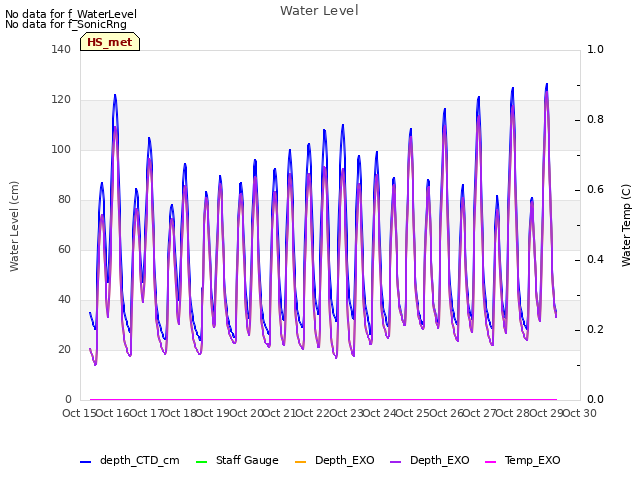Screen dimensions: 640x480
Task: Click the 60 left-axis tick label
Action: pos(64,249)
